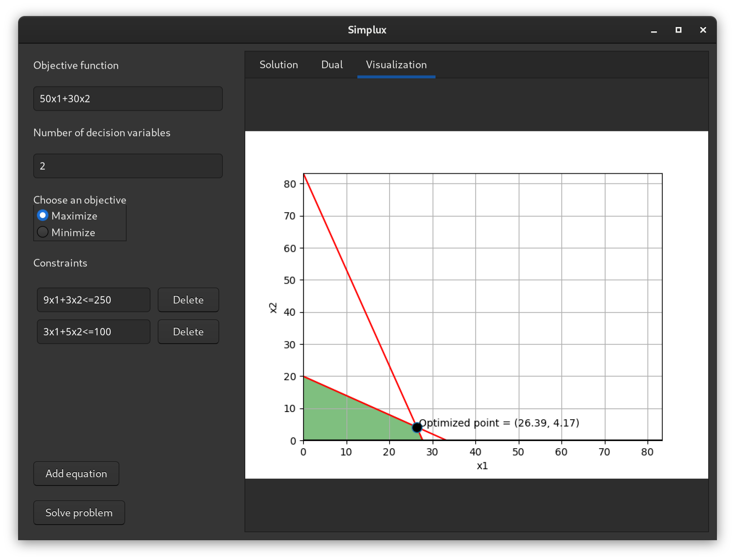Viewport: 735px width, 560px height.
Task: Select the Maximize radio button
Action: point(43,216)
